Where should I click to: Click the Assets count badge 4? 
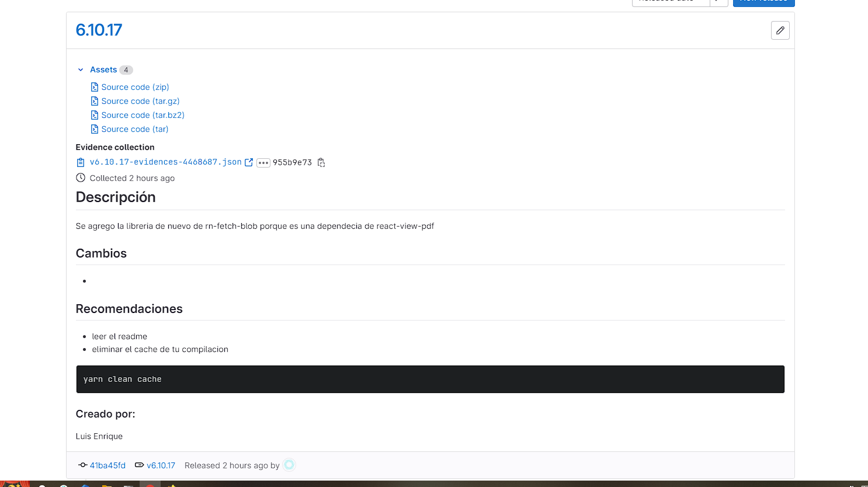coord(126,70)
